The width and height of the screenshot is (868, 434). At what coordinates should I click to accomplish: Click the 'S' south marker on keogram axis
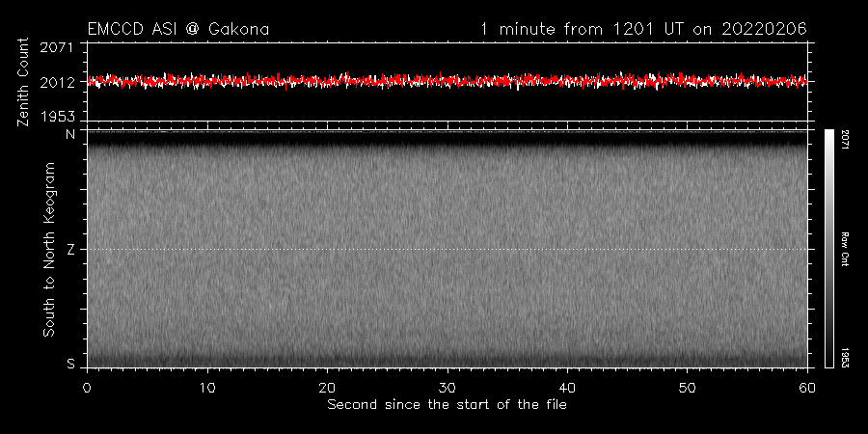(70, 364)
